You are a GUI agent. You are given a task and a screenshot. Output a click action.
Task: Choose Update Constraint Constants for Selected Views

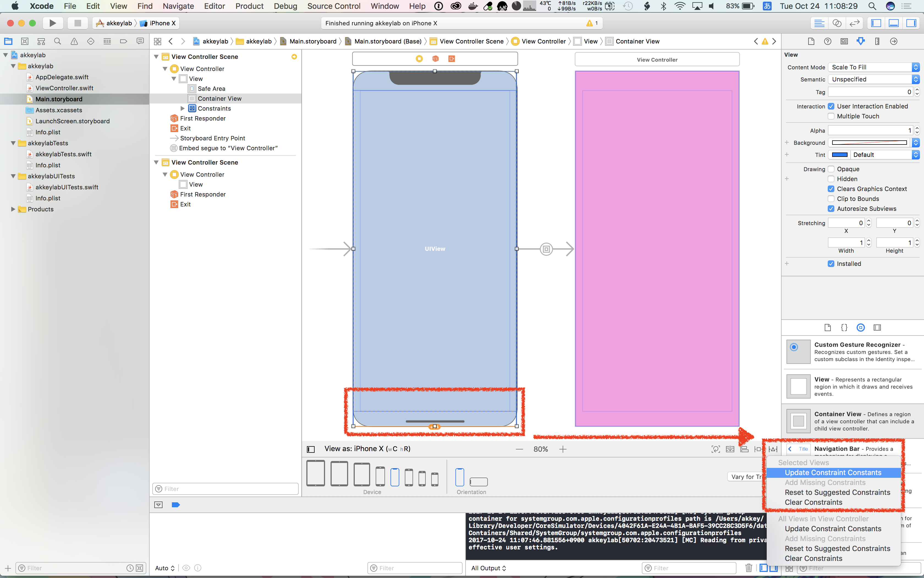click(x=833, y=473)
